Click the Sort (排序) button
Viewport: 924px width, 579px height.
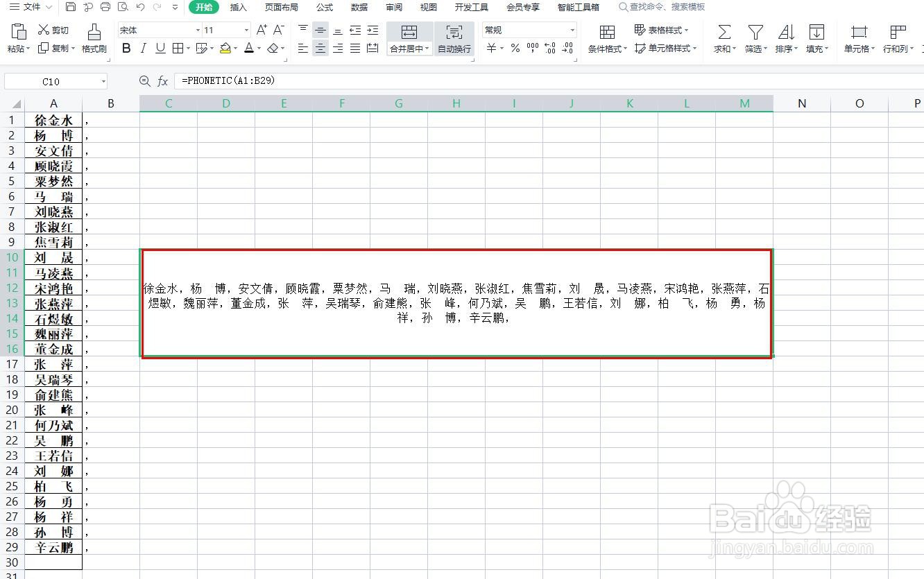coord(786,38)
